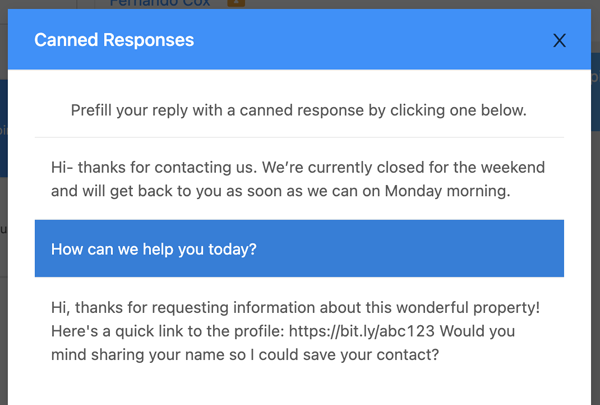This screenshot has width=600, height=405.
Task: Click the 'Canned Responses' dialog title
Action: (114, 40)
